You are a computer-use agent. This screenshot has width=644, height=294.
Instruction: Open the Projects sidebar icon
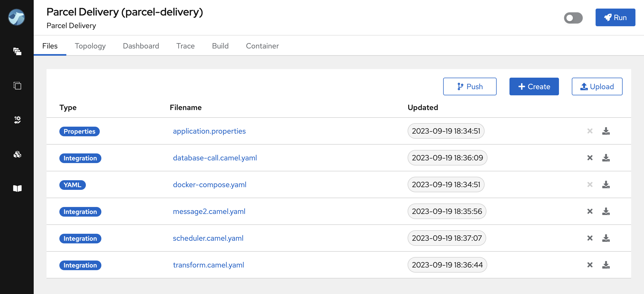point(17,51)
